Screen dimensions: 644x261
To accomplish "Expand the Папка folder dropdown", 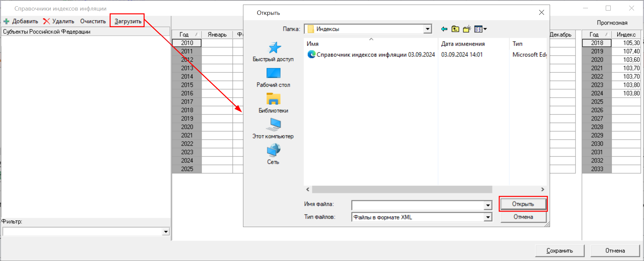I will click(427, 29).
